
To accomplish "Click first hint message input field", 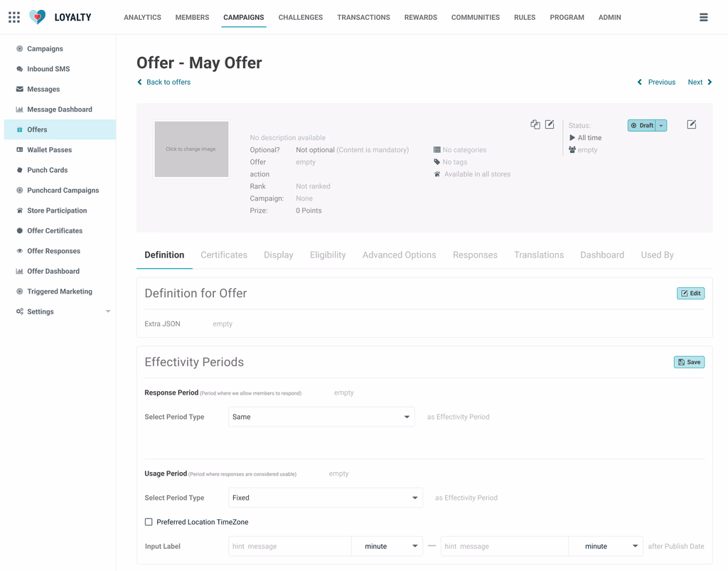I will [x=290, y=546].
